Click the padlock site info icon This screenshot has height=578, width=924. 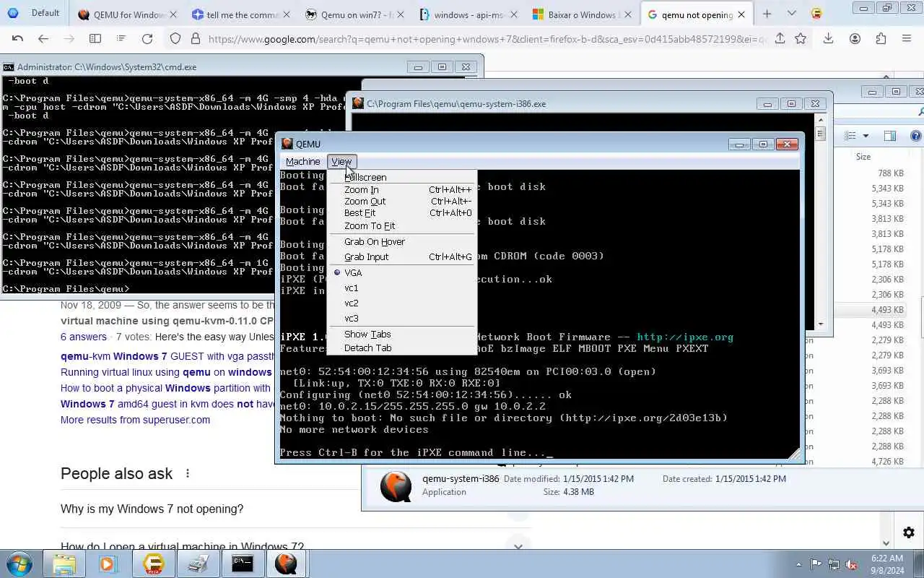[195, 39]
